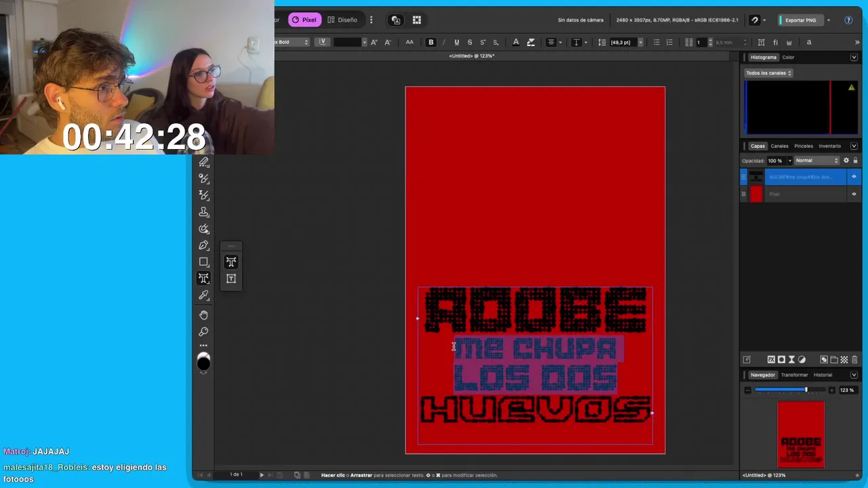
Task: Select the Color Picker eyedropper tool
Action: point(203,296)
